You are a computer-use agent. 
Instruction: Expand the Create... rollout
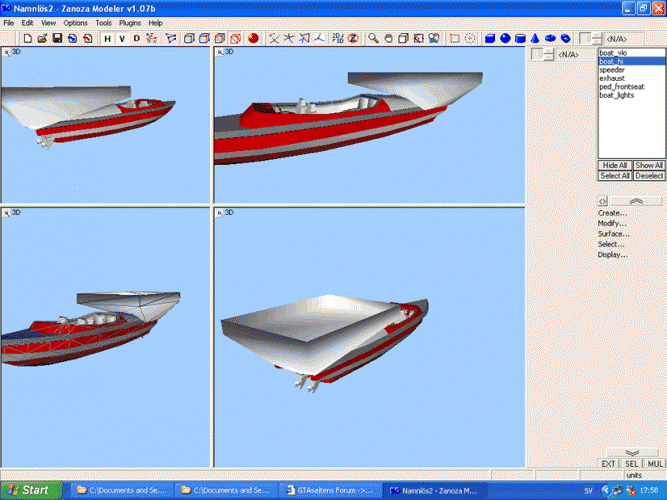click(x=612, y=213)
